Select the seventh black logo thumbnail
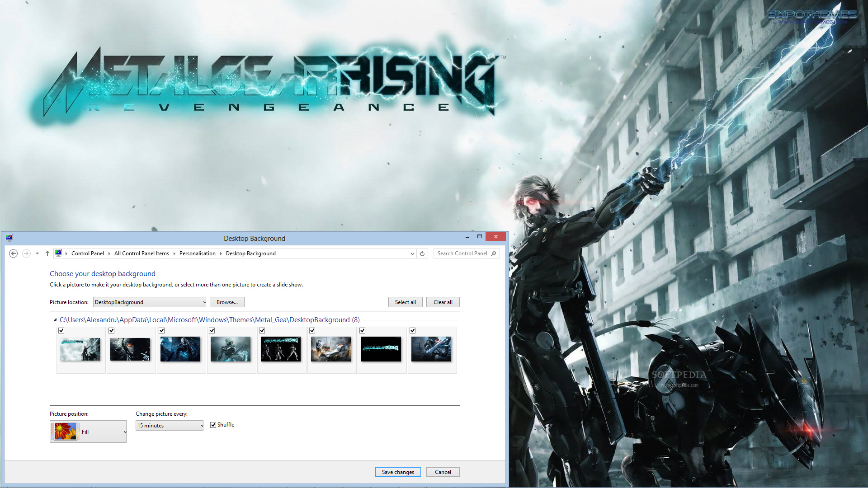 tap(381, 349)
